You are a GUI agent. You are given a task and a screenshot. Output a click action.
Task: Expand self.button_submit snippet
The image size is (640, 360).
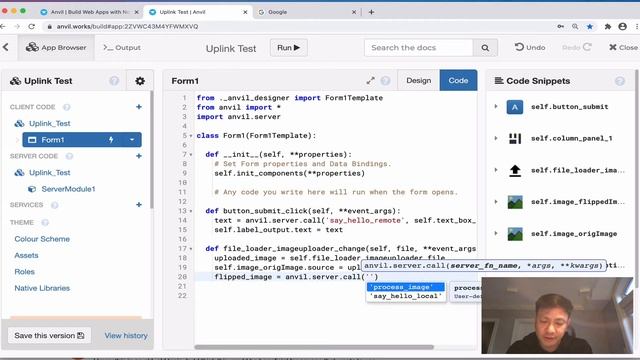(496, 107)
